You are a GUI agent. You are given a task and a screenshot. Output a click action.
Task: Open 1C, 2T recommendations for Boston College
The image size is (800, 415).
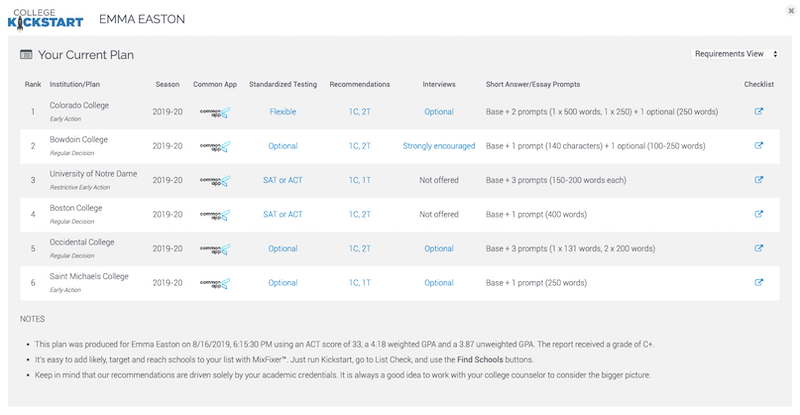360,214
